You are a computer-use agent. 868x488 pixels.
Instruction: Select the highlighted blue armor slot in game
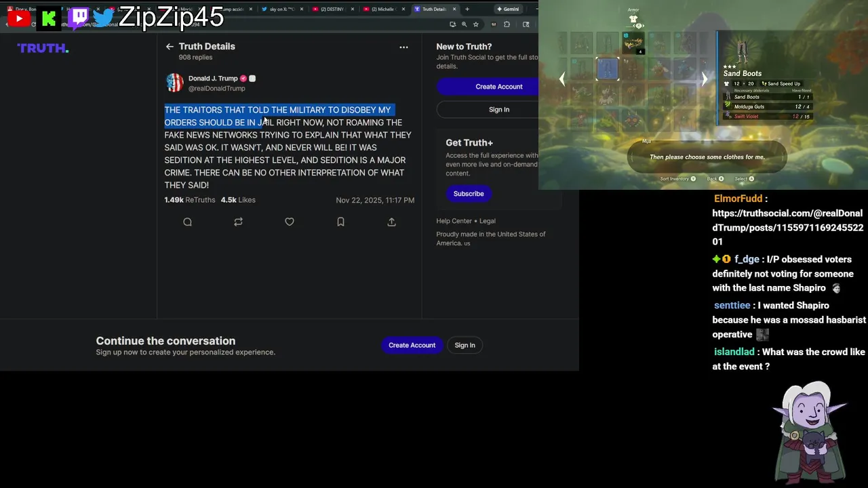608,69
